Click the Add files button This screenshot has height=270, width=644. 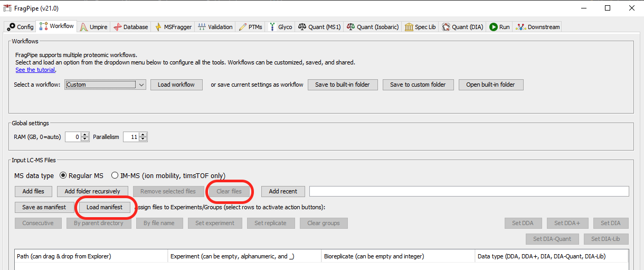[33, 191]
